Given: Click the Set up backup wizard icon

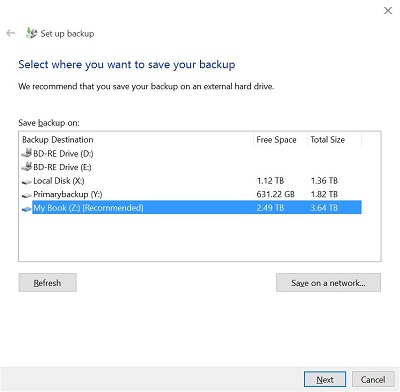Looking at the screenshot, I should [32, 33].
